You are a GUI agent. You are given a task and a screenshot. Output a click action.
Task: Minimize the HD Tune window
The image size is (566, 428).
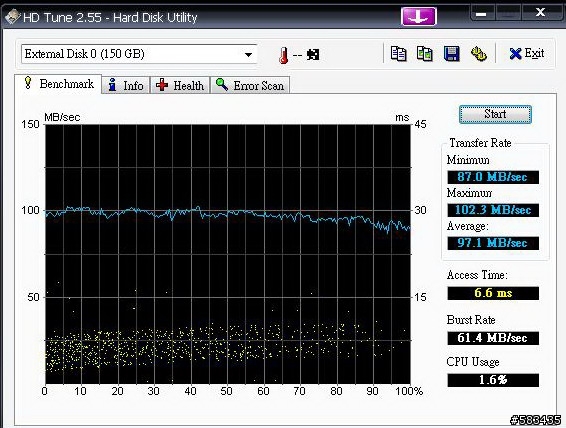(482, 14)
